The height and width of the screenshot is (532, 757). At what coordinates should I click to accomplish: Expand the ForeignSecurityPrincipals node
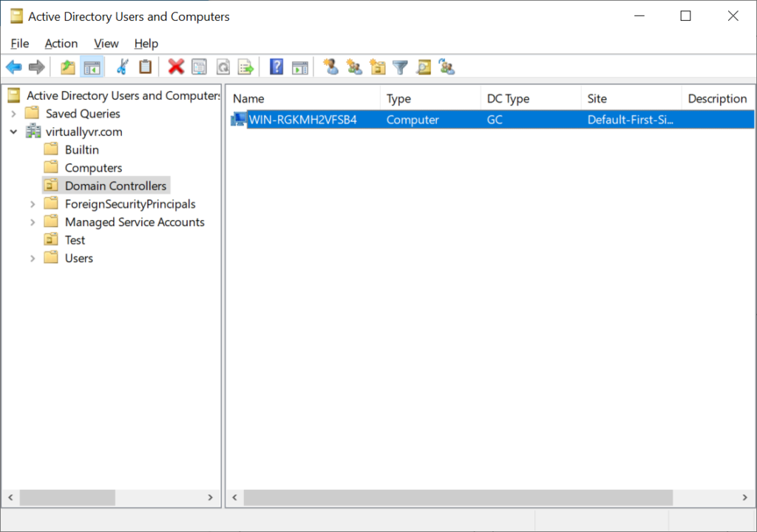(x=33, y=204)
